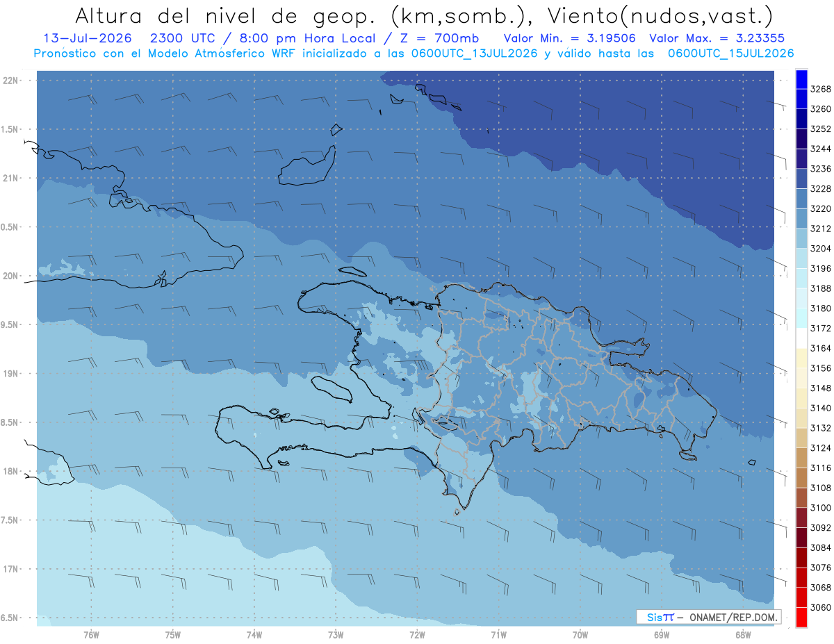
Task: Pick the red legend swatch below 3060
Action: coord(801,617)
